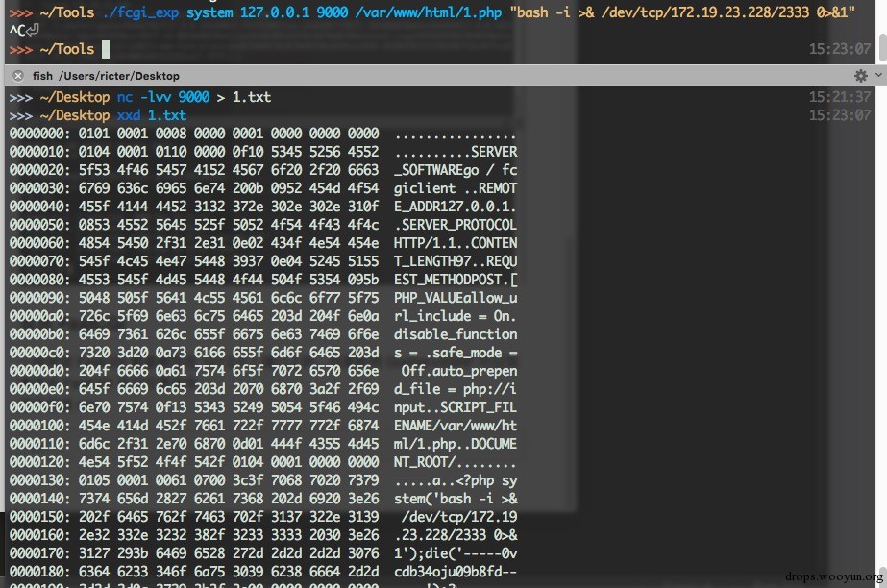
Task: Click the ASCII text ENAME/var/www/ht
Action: coord(456,426)
